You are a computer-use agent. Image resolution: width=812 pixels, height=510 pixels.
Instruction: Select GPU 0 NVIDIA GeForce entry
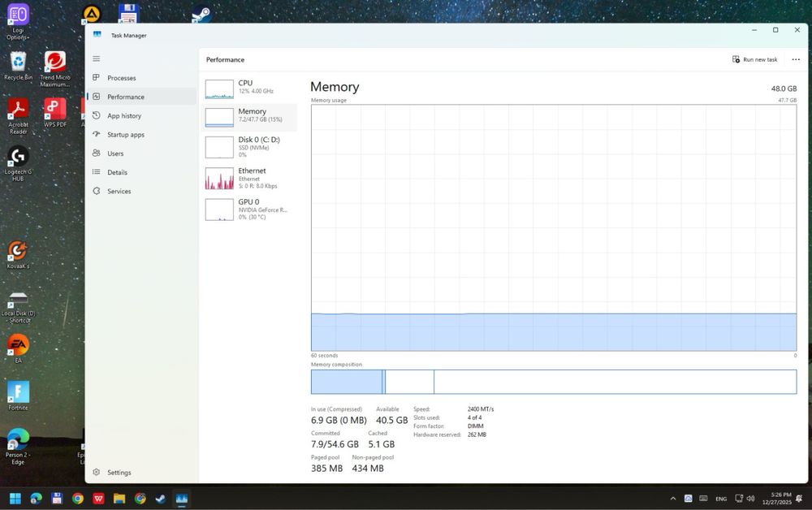click(249, 210)
